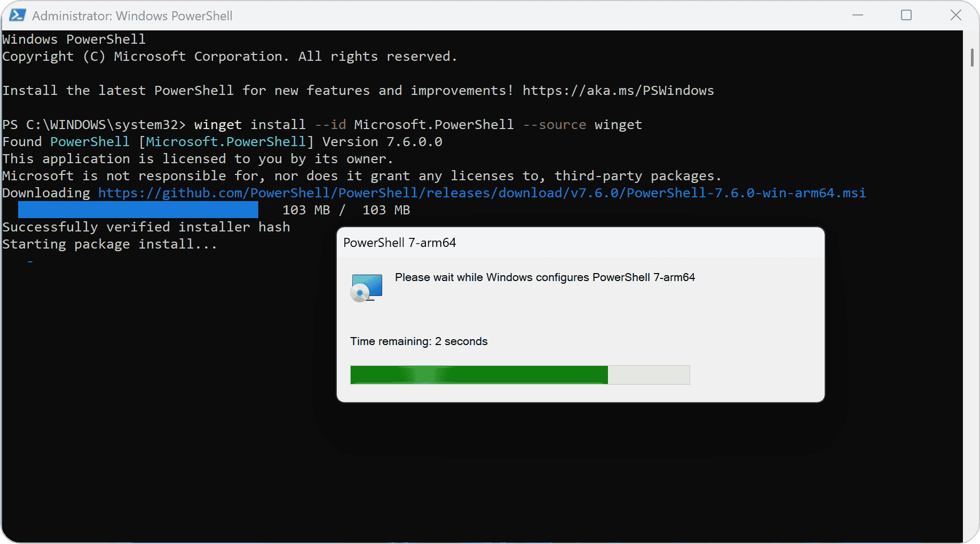
Task: Click the 'Time remaining: 2 seconds' label
Action: pos(418,341)
